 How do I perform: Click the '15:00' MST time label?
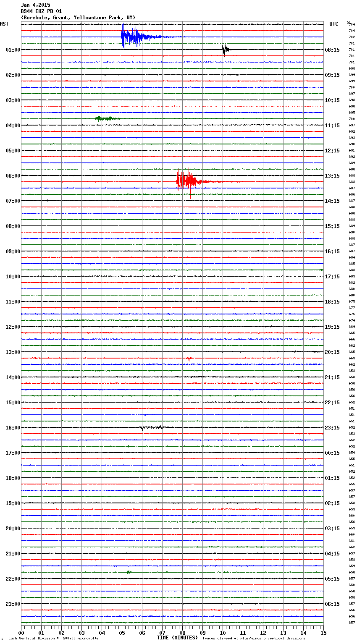(13, 403)
